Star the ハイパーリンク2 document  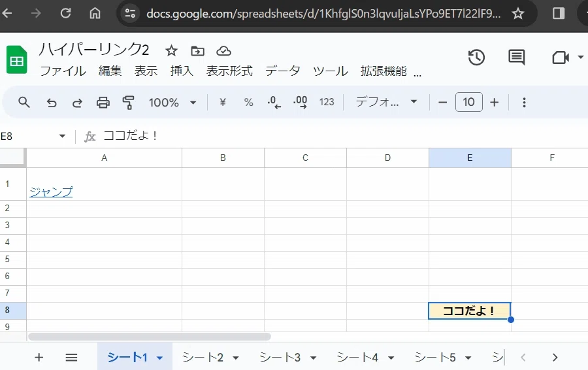[x=171, y=50]
